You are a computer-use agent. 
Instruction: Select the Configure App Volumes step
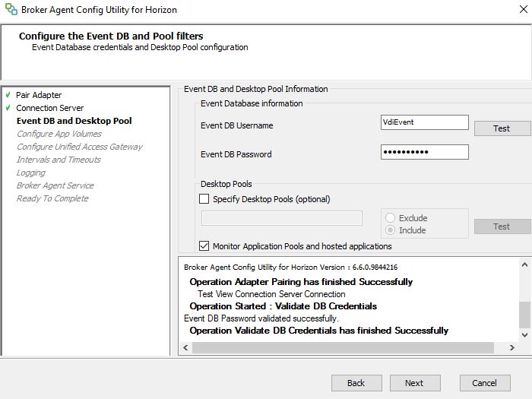pyautogui.click(x=59, y=134)
